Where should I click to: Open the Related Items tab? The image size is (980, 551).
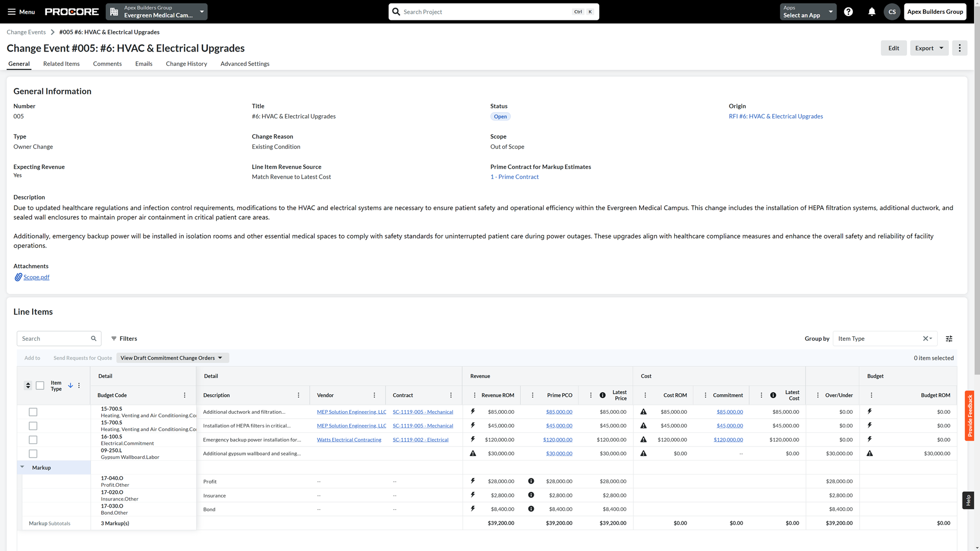tap(61, 64)
